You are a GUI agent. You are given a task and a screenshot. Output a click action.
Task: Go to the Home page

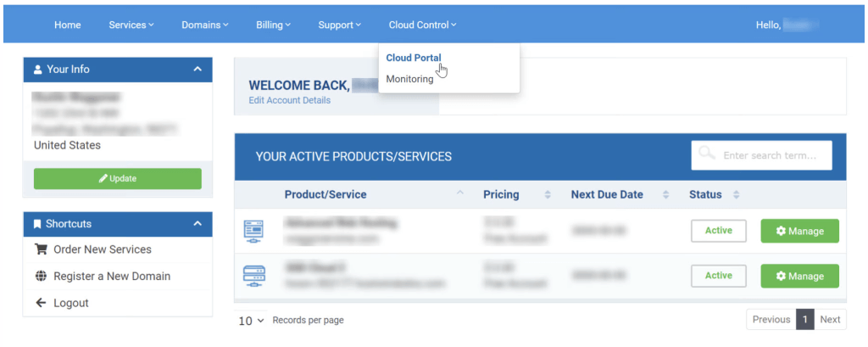68,25
